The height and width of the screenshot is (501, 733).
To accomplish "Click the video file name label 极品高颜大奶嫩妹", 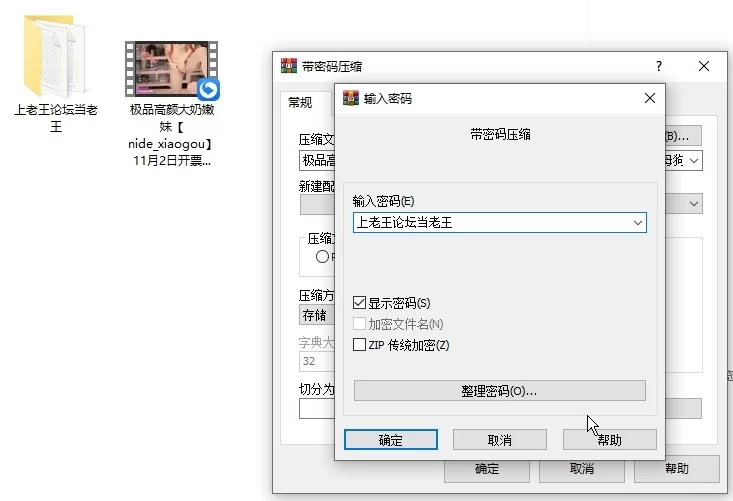I will coord(172,135).
